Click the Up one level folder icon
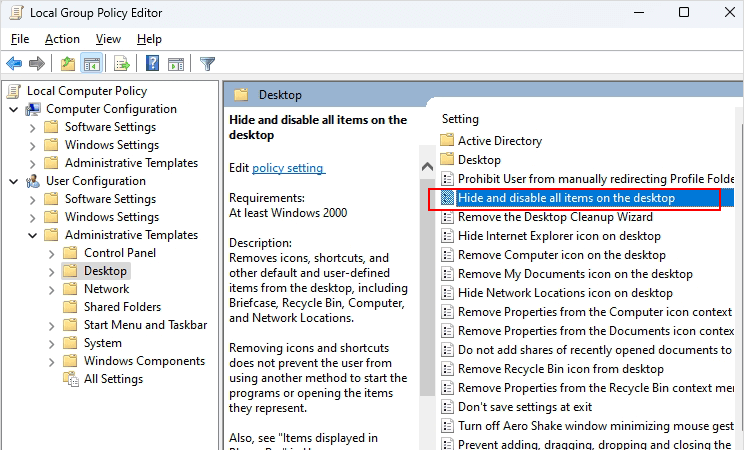This screenshot has width=744, height=450. pyautogui.click(x=68, y=63)
